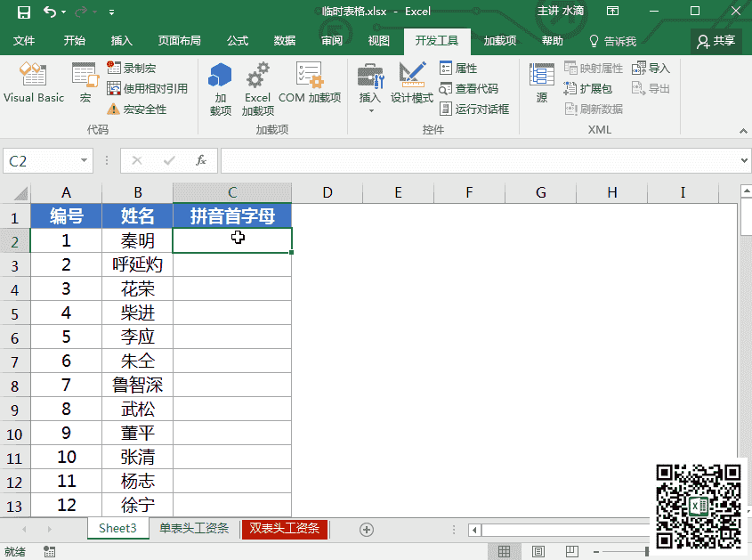752x560 pixels.
Task: Switch to Normal view in status bar
Action: [504, 551]
